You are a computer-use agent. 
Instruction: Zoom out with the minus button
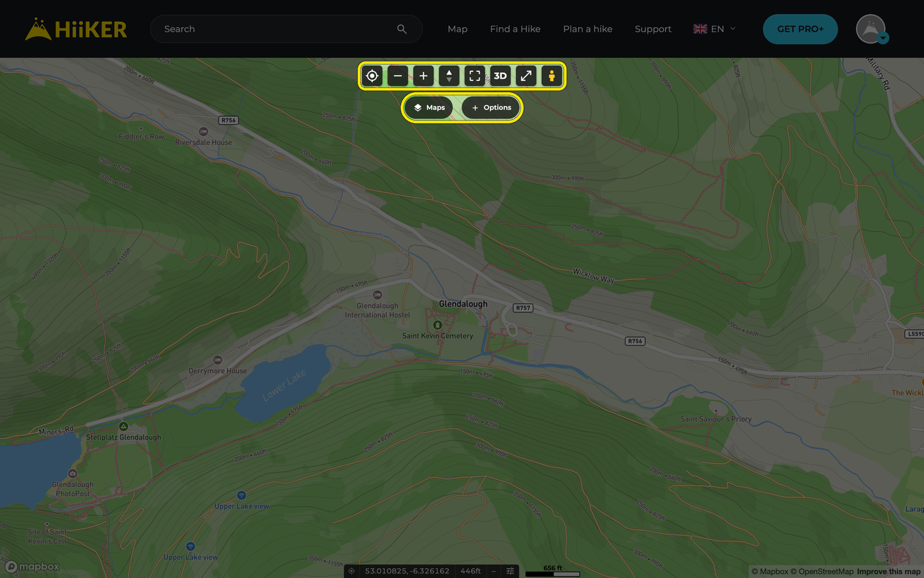tap(398, 76)
